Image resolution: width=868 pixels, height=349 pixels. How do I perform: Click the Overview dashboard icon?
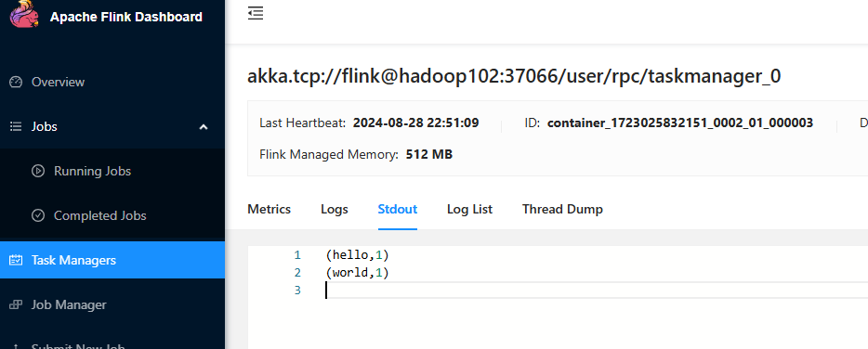click(16, 82)
